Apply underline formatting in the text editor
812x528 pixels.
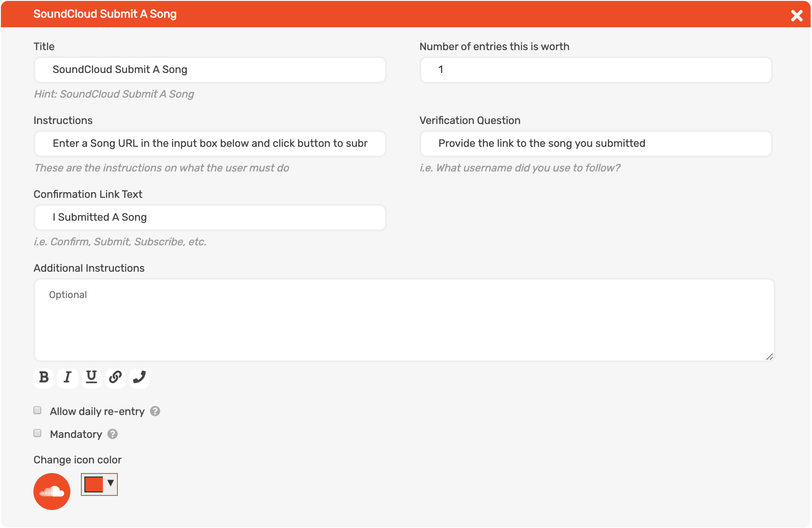pyautogui.click(x=91, y=378)
